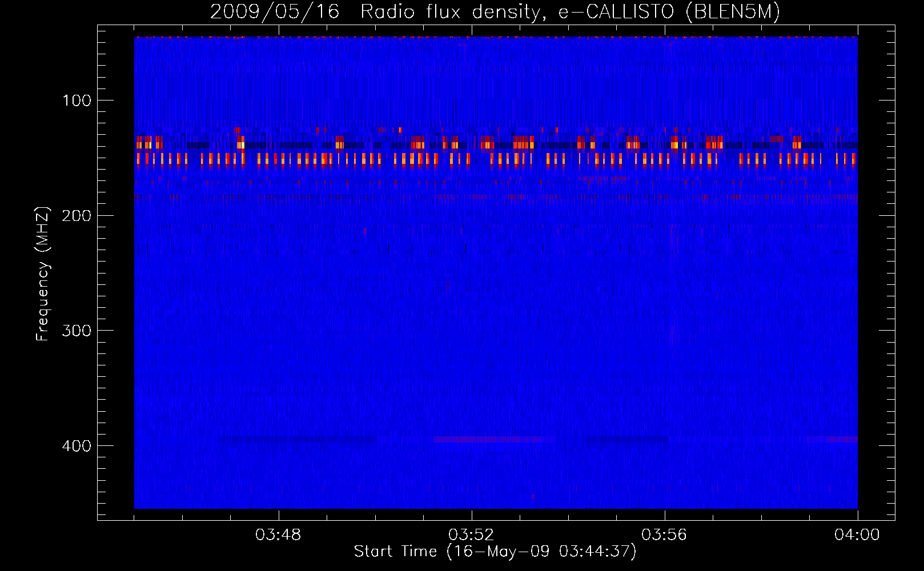Viewport: 924px width, 571px height.
Task: Click the 03:52 time tick label
Action: point(471,535)
